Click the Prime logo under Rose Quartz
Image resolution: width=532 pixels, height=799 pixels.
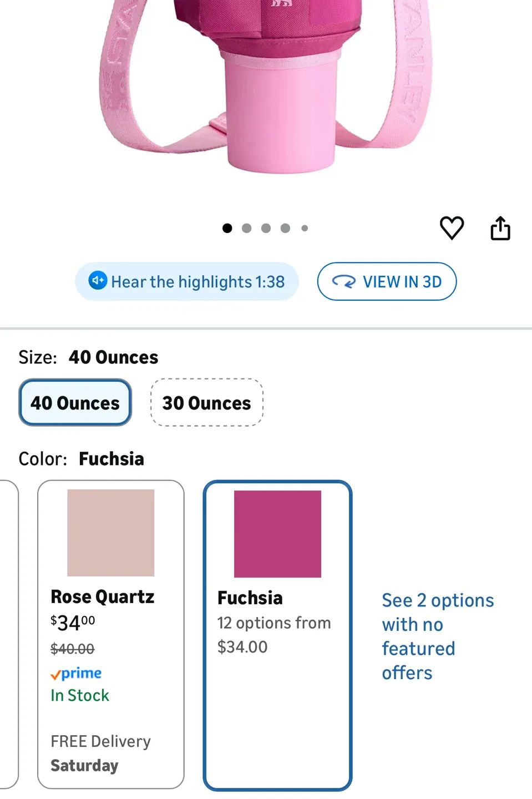(75, 673)
